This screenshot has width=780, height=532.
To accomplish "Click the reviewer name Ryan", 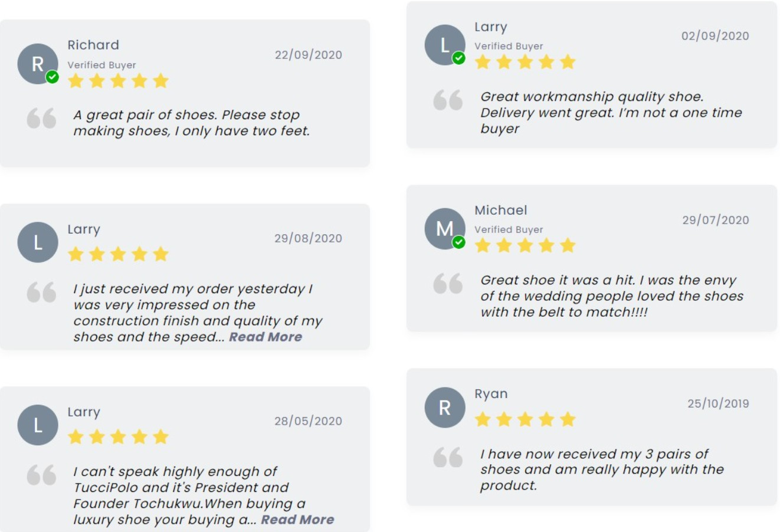I will tap(491, 393).
